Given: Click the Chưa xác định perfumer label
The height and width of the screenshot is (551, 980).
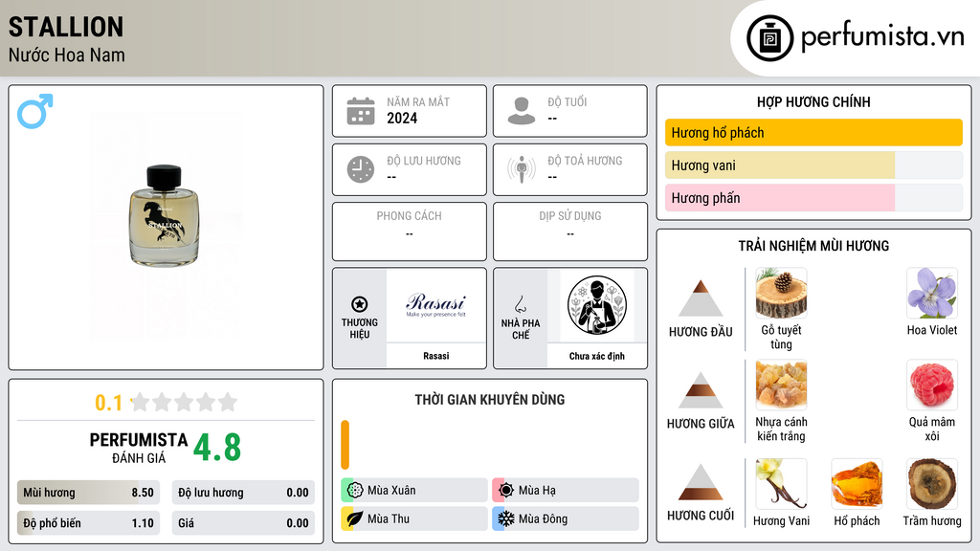Looking at the screenshot, I should tap(597, 356).
